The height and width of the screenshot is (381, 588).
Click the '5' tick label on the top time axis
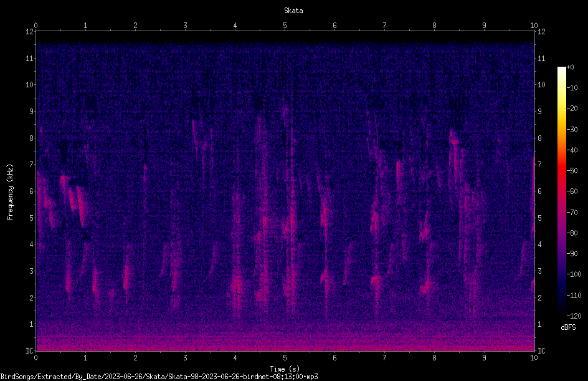click(x=285, y=25)
